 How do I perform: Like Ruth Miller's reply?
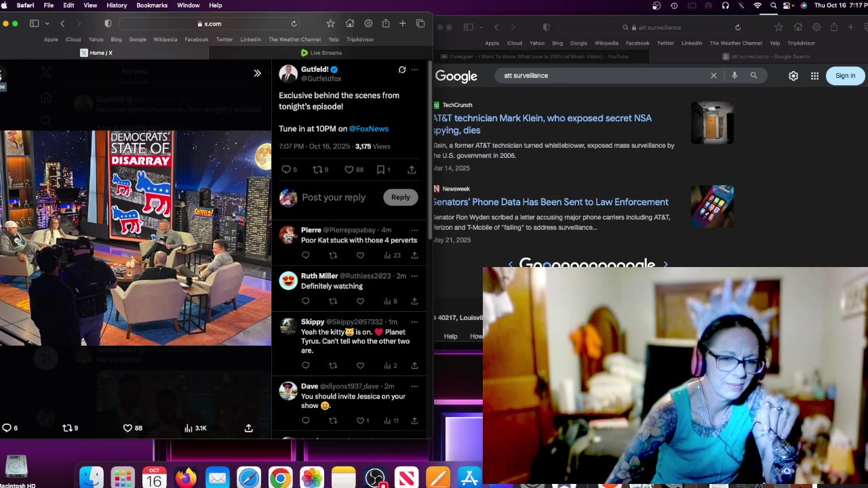pyautogui.click(x=360, y=301)
